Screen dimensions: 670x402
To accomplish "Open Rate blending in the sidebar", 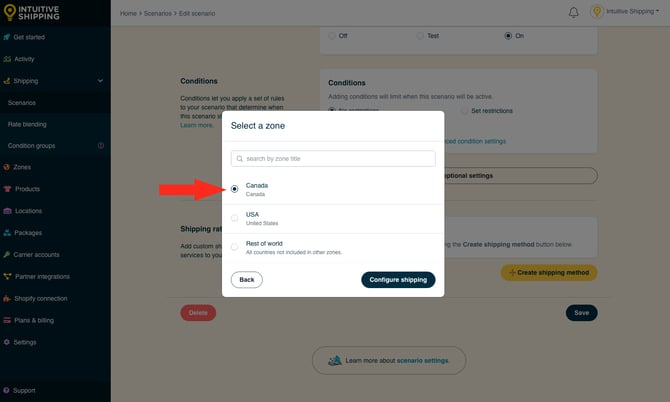I will pos(27,124).
